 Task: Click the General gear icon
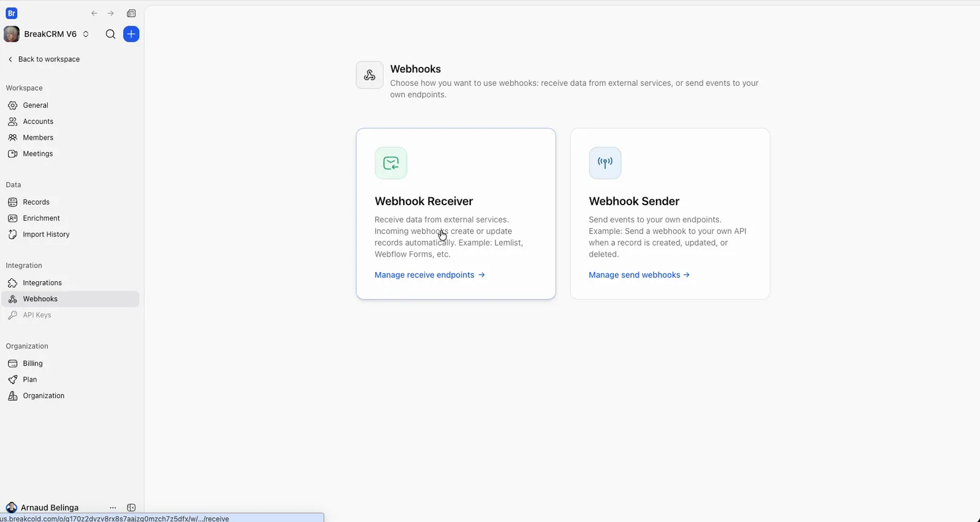coord(12,105)
